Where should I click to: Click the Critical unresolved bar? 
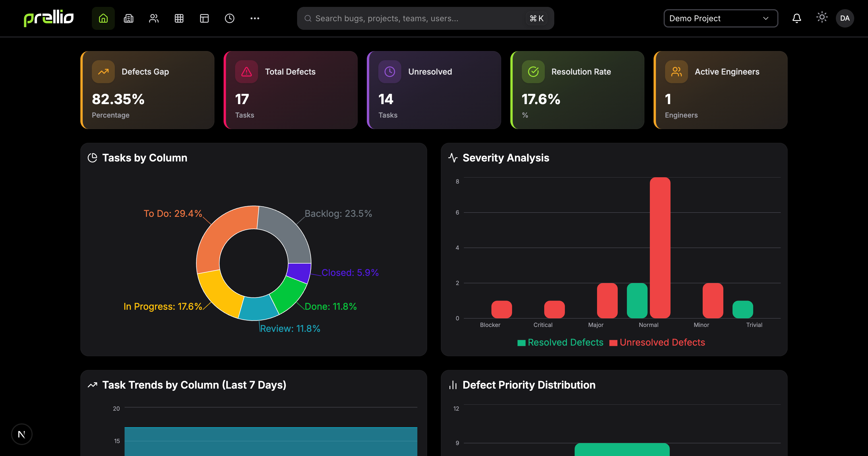pyautogui.click(x=554, y=309)
